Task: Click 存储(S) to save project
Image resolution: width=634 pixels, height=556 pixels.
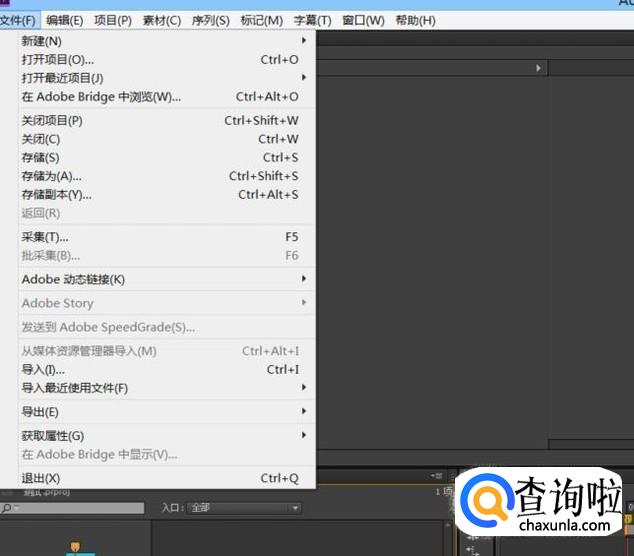Action: (166, 157)
